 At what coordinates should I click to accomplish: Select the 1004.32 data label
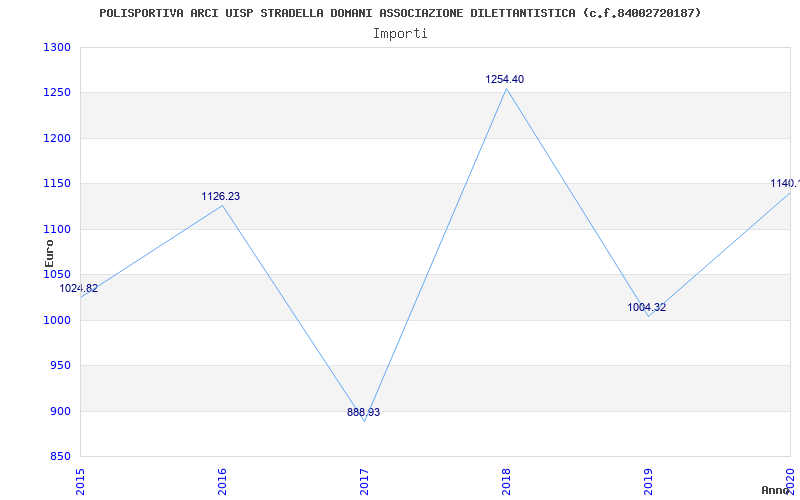(646, 308)
